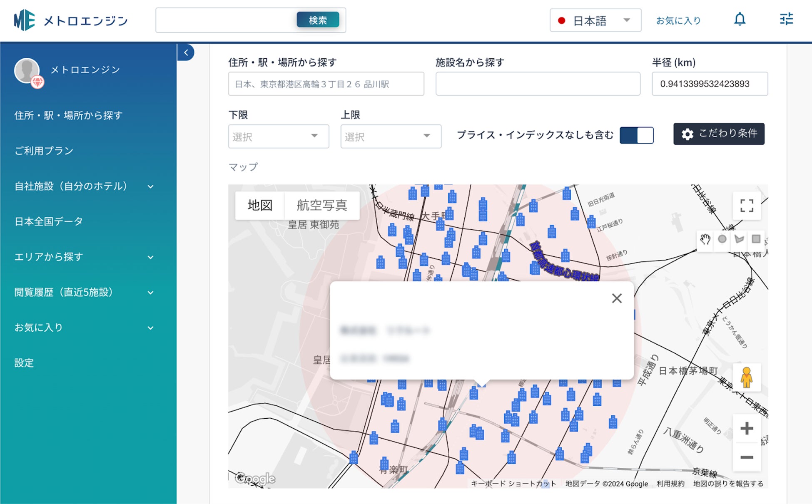Open the 日本語 language dropdown
This screenshot has width=812, height=504.
point(595,20)
